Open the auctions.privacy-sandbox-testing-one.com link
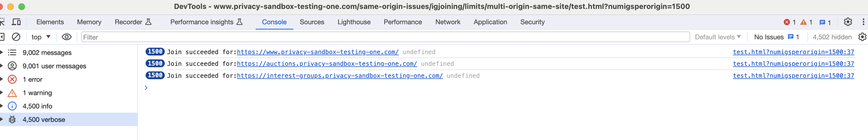This screenshot has width=868, height=140. 327,64
